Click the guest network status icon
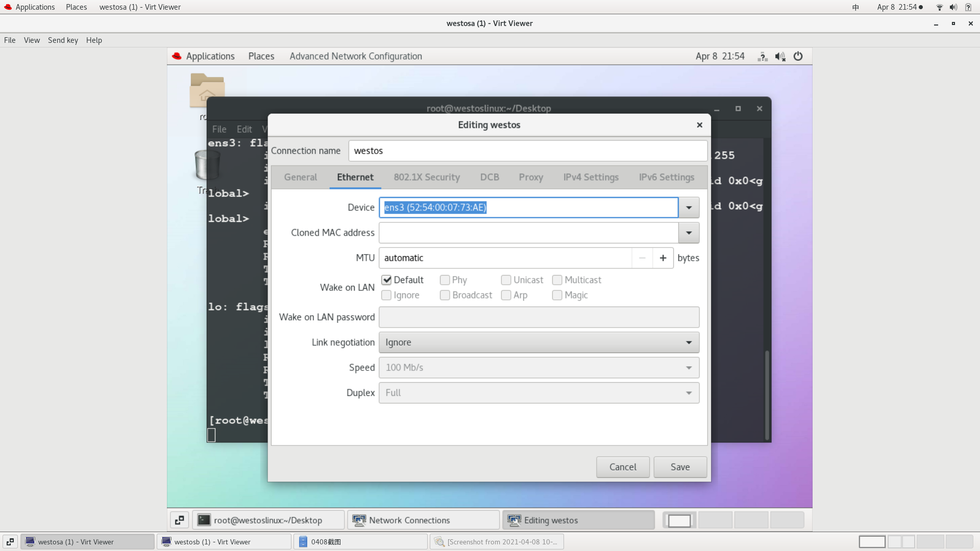The image size is (980, 551). click(763, 56)
